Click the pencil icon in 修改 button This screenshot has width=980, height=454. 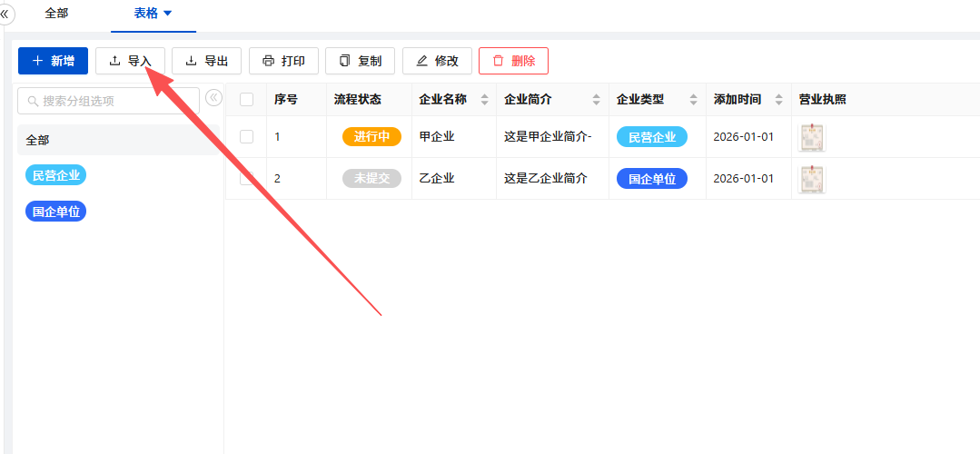click(421, 61)
